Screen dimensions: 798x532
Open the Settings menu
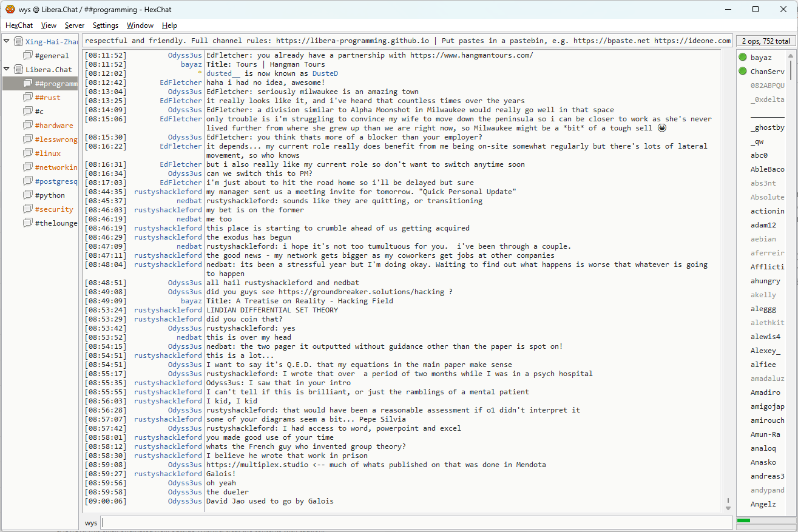(x=106, y=25)
